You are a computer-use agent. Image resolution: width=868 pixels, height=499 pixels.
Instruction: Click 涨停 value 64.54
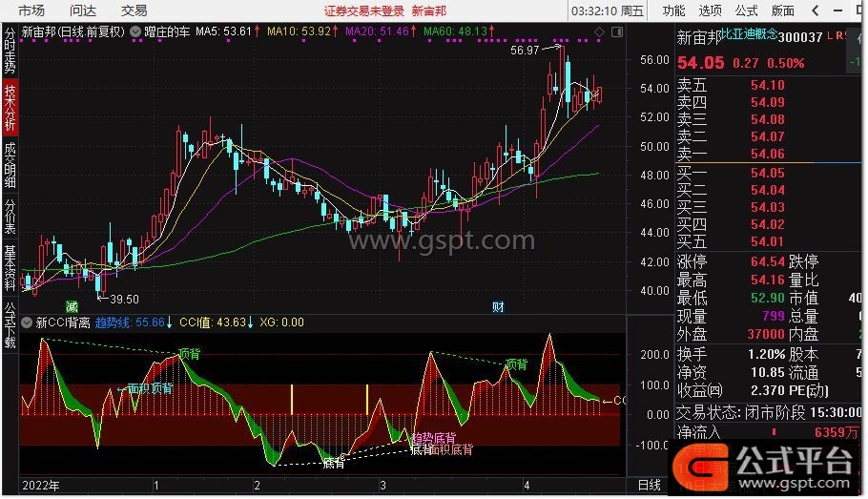tap(768, 261)
